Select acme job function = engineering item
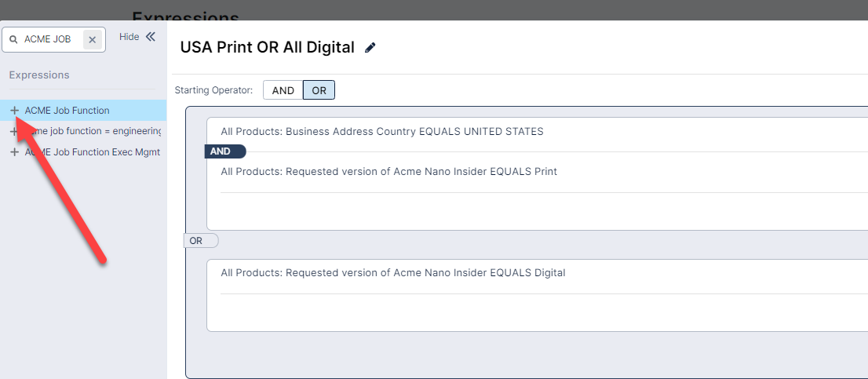This screenshot has width=868, height=379. coord(94,132)
